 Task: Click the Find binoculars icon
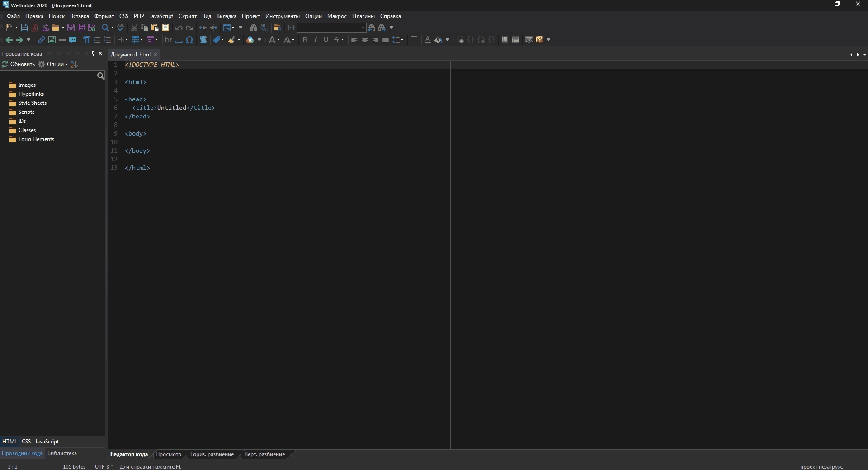253,28
